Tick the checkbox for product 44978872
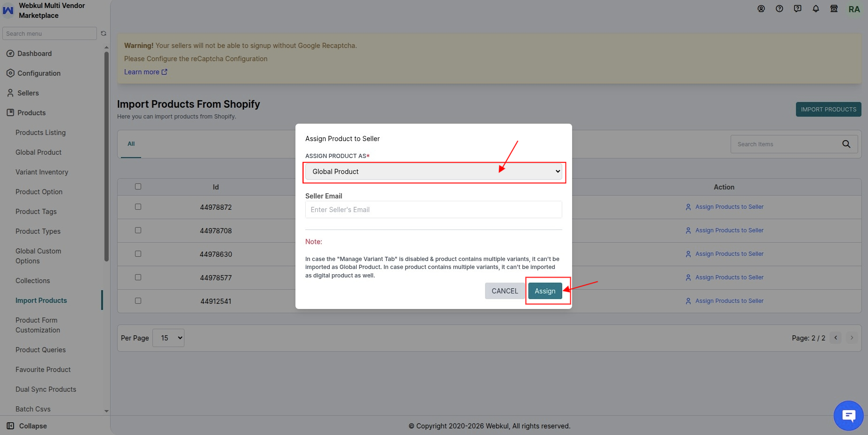Viewport: 868px width, 435px height. click(x=138, y=207)
